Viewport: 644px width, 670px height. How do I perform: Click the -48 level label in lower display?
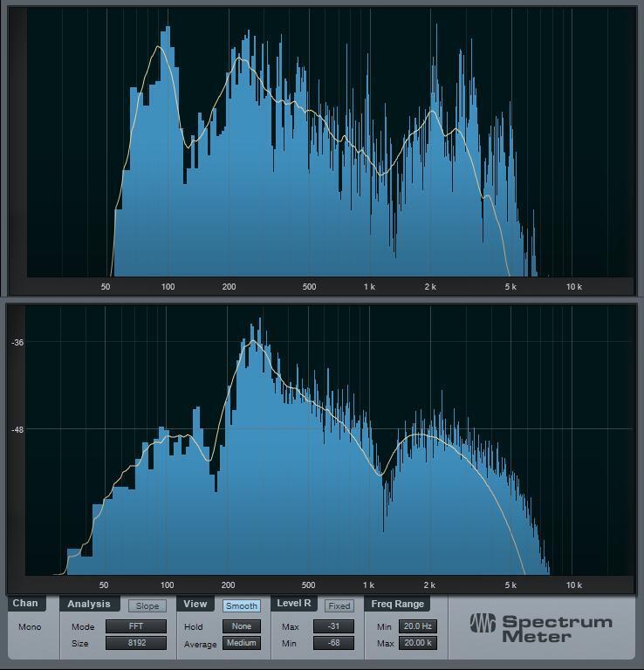[x=17, y=429]
